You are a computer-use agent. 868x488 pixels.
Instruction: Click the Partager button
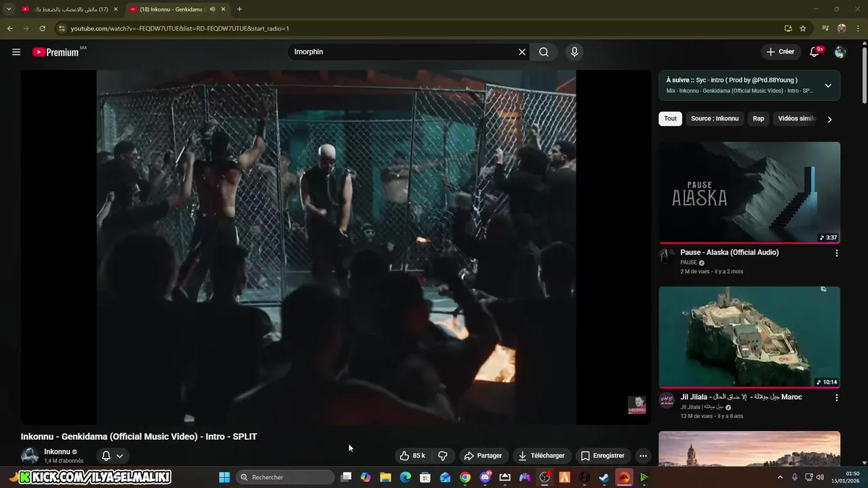pyautogui.click(x=483, y=455)
